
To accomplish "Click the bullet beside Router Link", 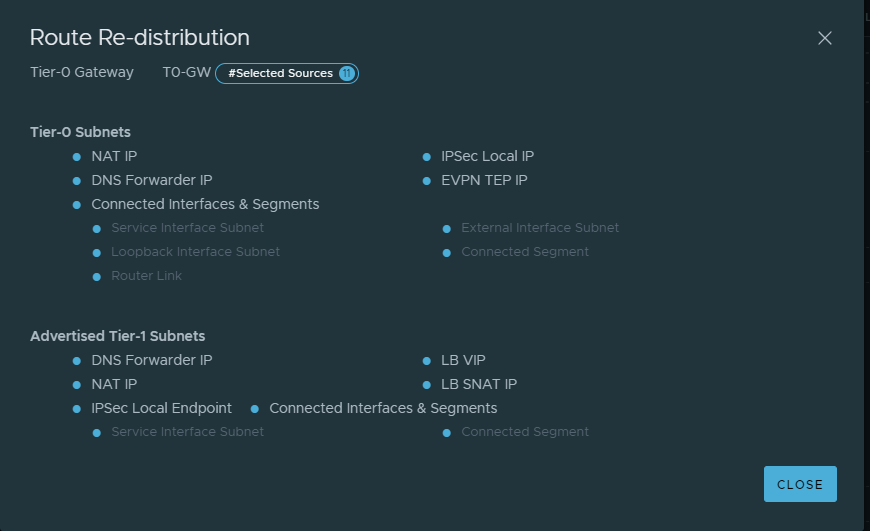I will pyautogui.click(x=97, y=276).
